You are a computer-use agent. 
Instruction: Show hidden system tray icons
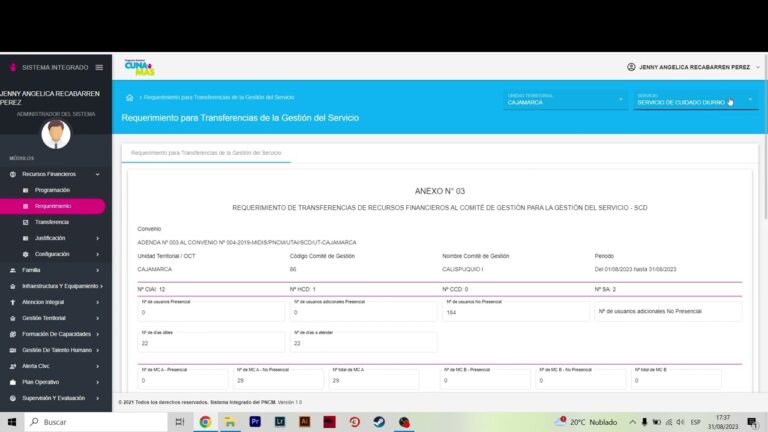[x=632, y=422]
